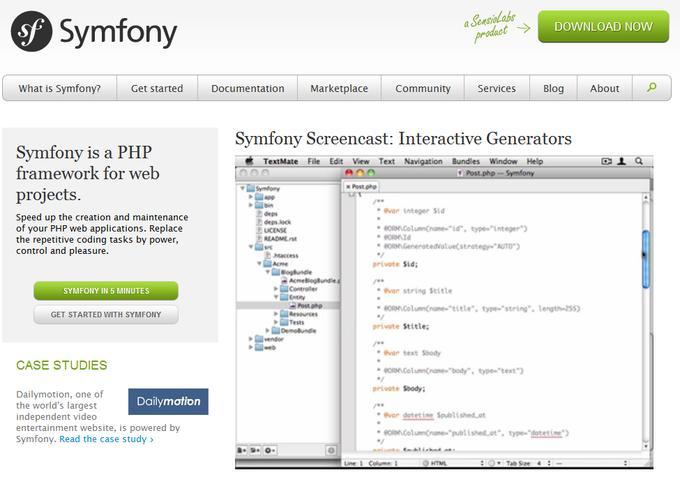Image resolution: width=680 pixels, height=477 pixels.
Task: Expand the bin folder
Action: [251, 205]
